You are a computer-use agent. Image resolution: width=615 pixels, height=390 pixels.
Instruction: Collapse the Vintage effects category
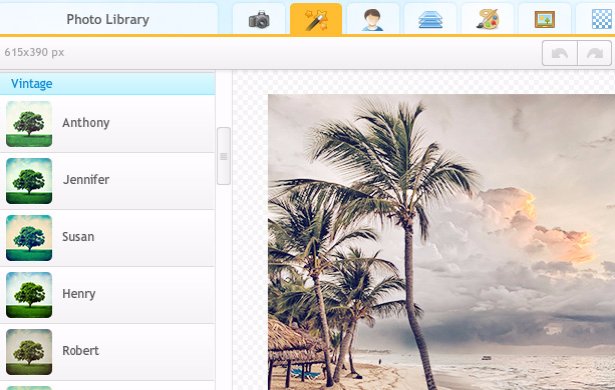(107, 84)
